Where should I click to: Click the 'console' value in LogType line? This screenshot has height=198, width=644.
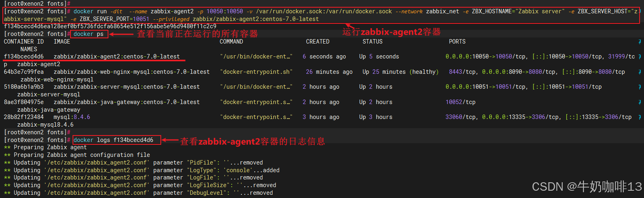pyautogui.click(x=238, y=170)
